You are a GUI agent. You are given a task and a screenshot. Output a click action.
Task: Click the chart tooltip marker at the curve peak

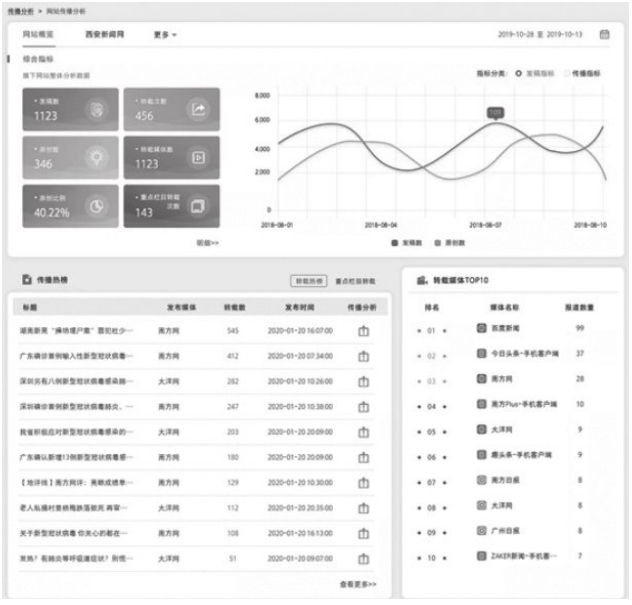click(x=495, y=113)
